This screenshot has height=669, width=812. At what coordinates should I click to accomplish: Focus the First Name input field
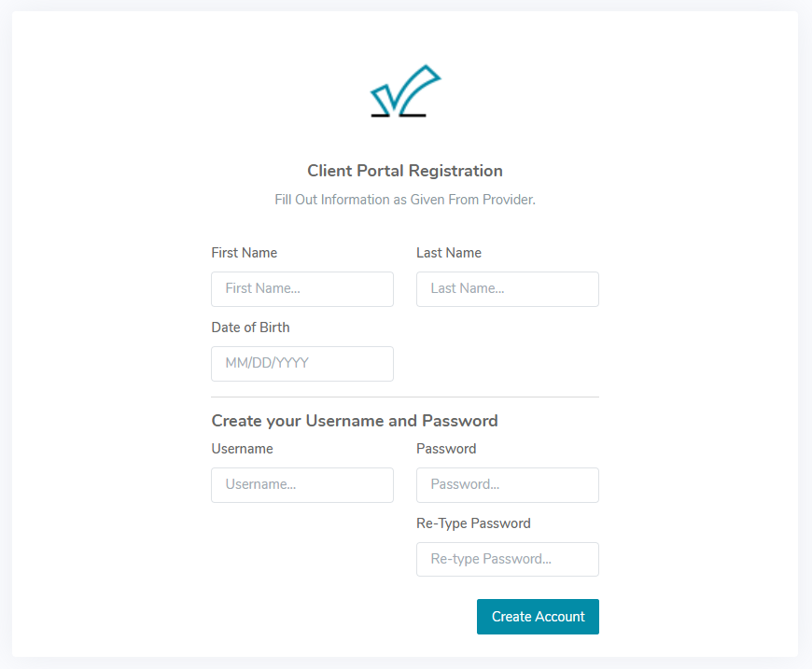tap(302, 289)
